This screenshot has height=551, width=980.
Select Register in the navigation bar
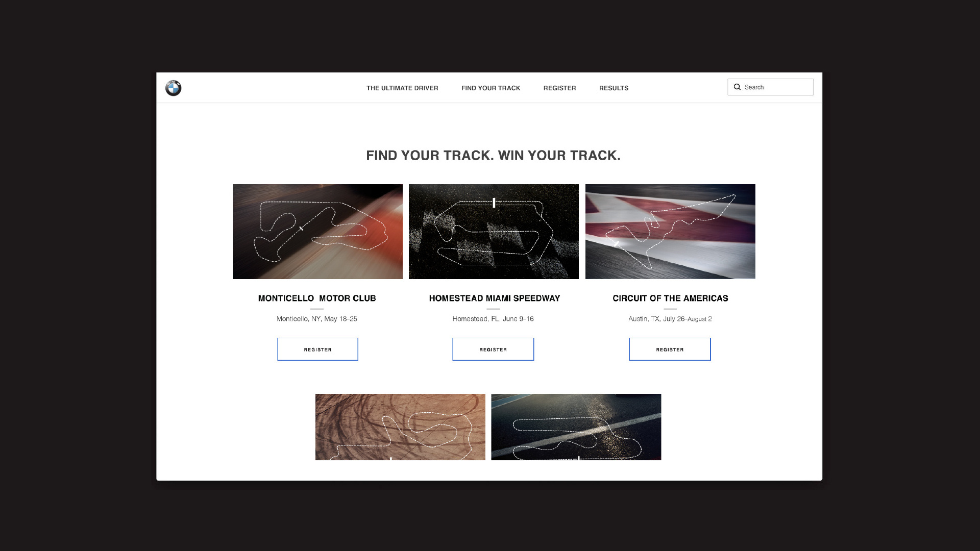click(x=559, y=88)
